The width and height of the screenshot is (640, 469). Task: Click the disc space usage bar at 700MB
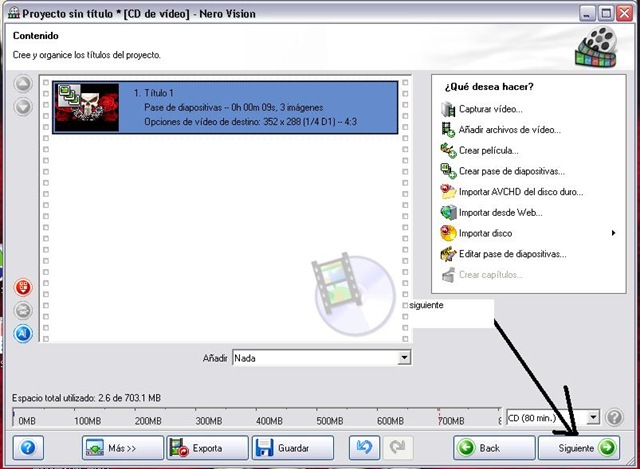point(439,417)
